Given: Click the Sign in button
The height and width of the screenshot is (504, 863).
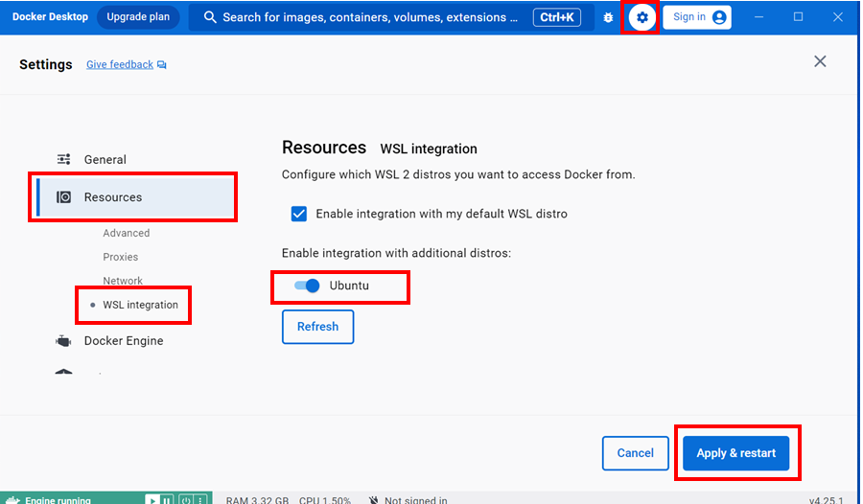Looking at the screenshot, I should pos(697,17).
